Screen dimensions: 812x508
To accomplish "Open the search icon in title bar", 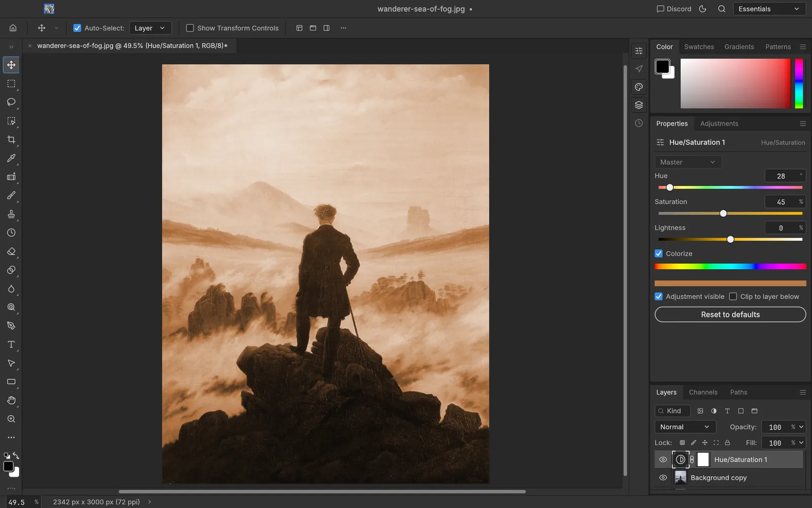I will pyautogui.click(x=722, y=9).
